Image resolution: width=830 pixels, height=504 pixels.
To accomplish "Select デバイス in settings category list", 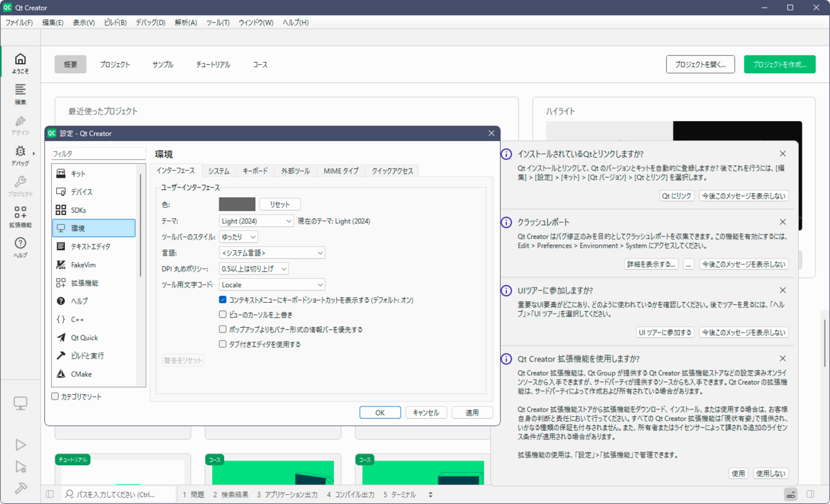I will point(93,192).
